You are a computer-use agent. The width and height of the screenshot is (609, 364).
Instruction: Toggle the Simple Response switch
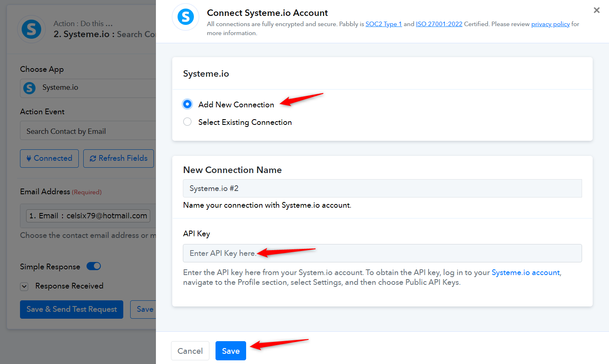[x=94, y=266]
